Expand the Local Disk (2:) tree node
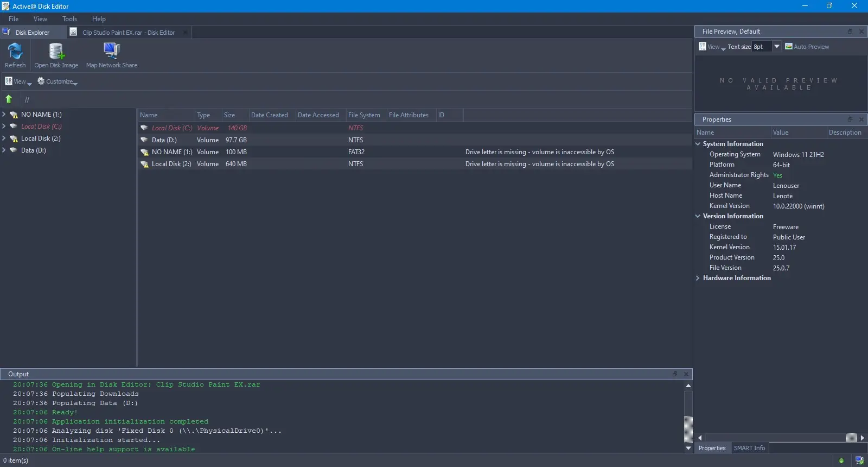The image size is (868, 467). (x=4, y=138)
